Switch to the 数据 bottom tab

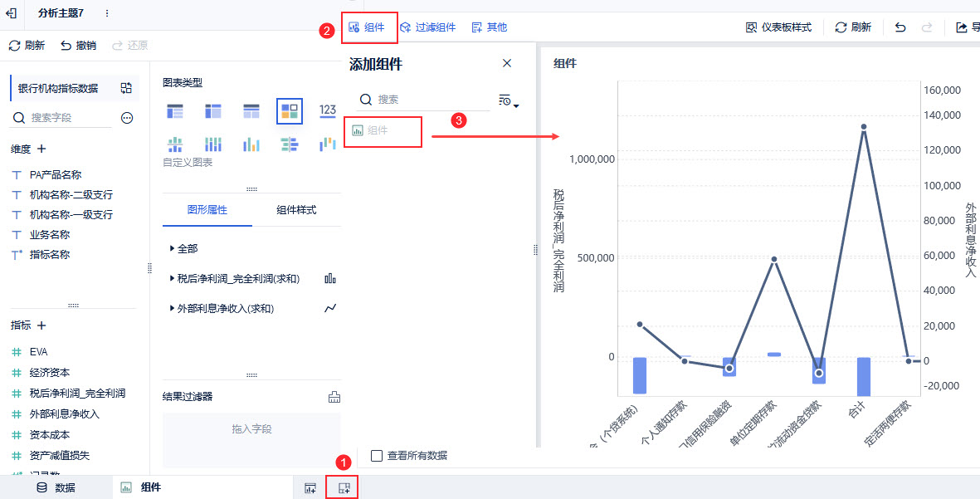click(x=56, y=487)
